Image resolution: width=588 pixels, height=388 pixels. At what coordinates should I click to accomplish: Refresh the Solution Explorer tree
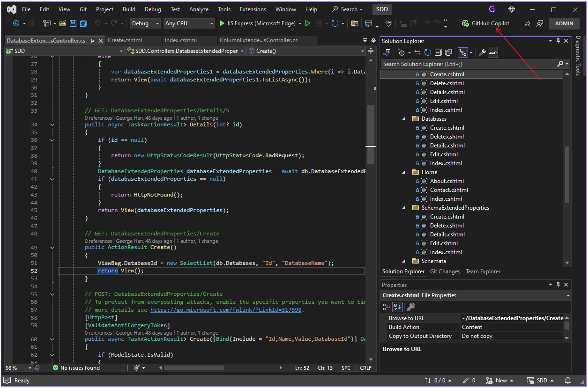pyautogui.click(x=427, y=52)
